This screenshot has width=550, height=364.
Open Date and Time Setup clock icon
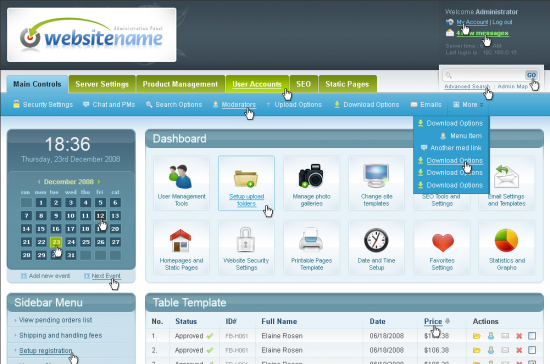point(376,240)
